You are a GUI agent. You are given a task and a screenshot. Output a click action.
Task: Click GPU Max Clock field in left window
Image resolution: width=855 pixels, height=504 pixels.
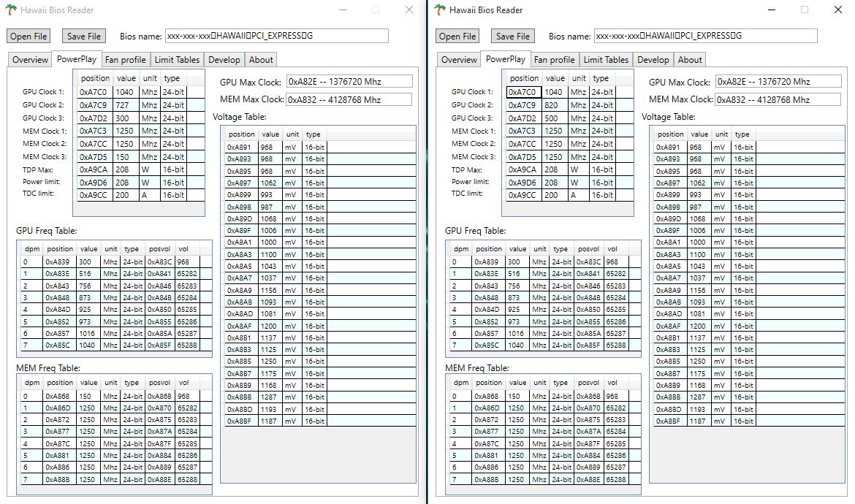tap(349, 82)
